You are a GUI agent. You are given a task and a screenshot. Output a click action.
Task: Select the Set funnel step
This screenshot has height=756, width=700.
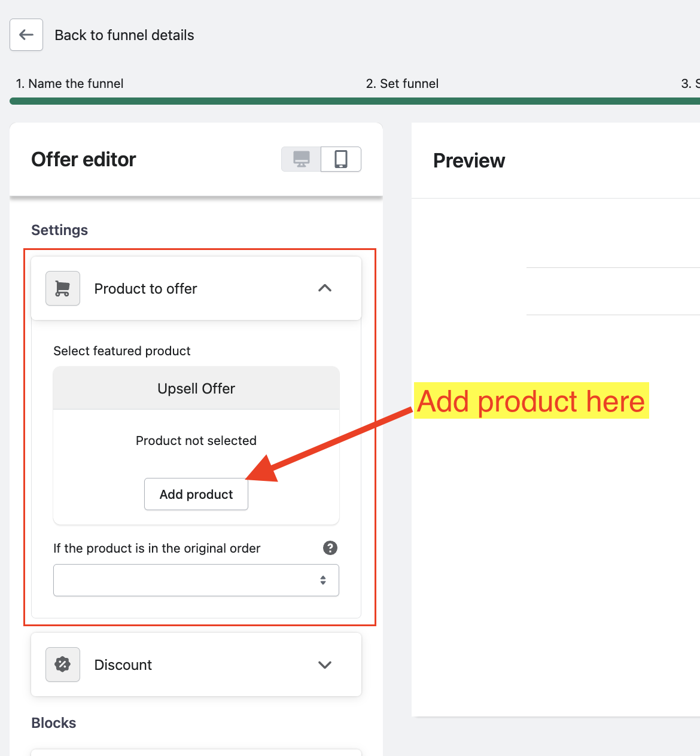pos(402,84)
